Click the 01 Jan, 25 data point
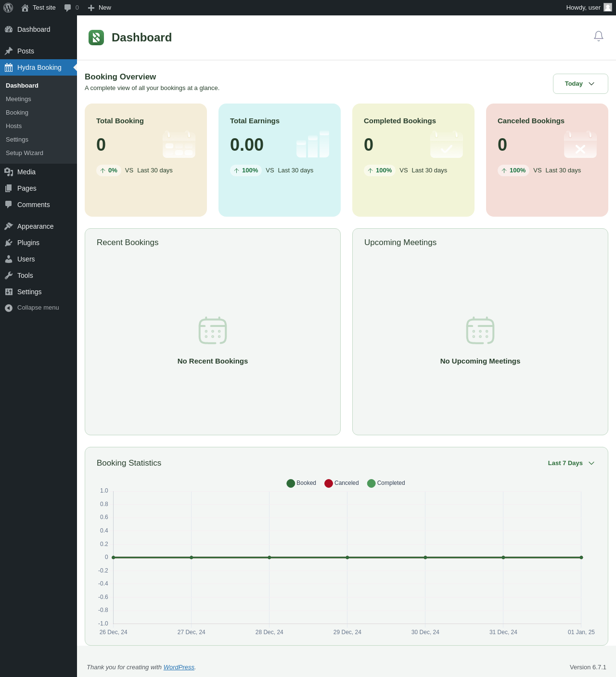This screenshot has width=616, height=677. point(581,558)
